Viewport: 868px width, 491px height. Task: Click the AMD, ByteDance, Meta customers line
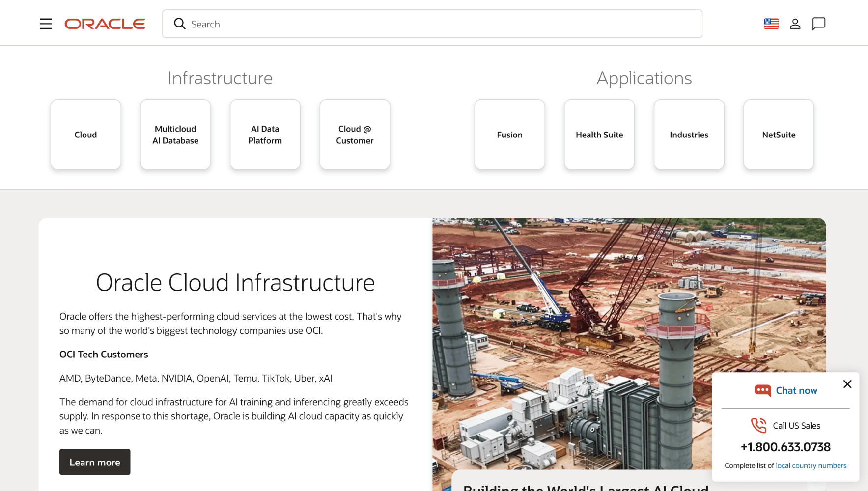[x=196, y=378]
